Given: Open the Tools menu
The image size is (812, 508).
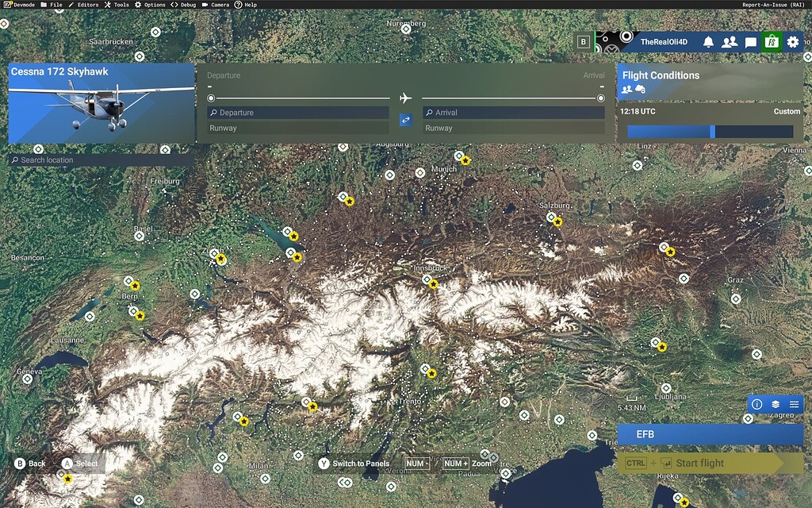Looking at the screenshot, I should tap(117, 5).
